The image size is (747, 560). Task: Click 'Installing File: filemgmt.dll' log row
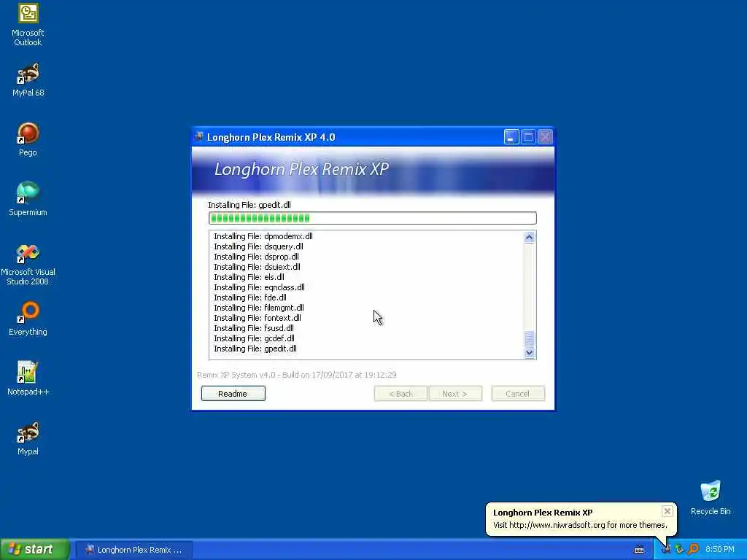click(259, 308)
